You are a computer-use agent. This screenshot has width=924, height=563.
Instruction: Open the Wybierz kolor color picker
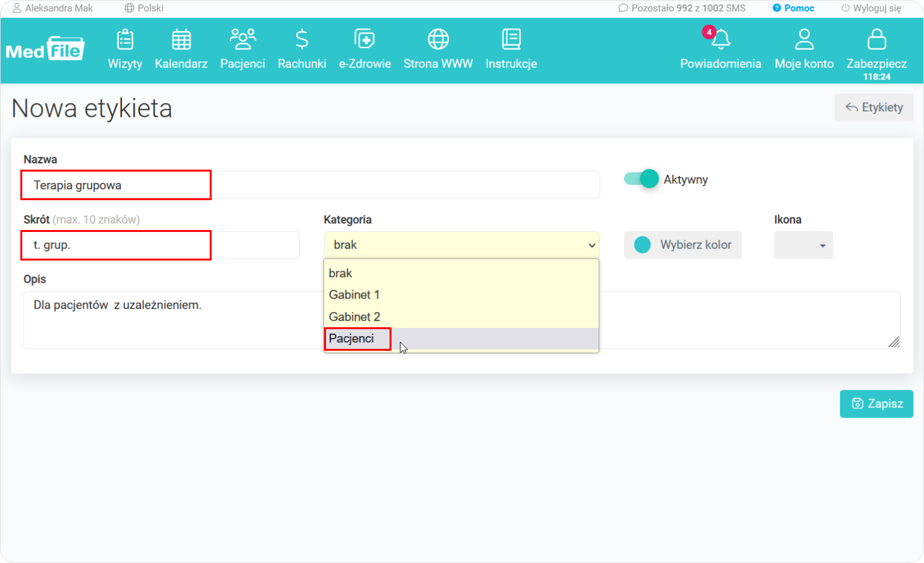click(683, 245)
